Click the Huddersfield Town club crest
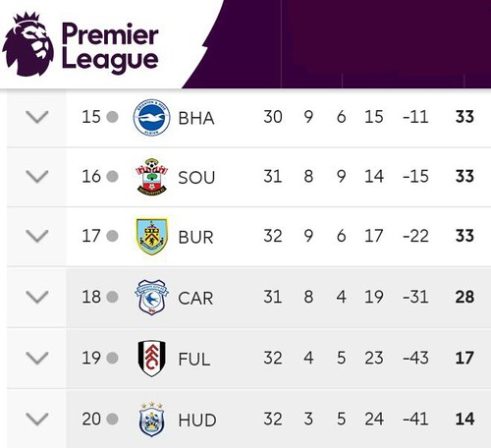Screen dimensions: 491x448 pyautogui.click(x=151, y=420)
